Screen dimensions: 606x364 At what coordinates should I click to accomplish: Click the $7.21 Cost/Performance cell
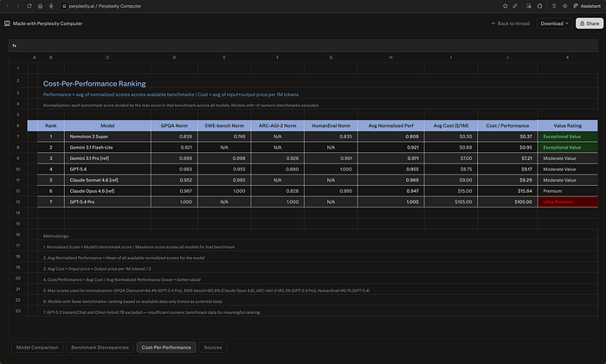pos(507,158)
